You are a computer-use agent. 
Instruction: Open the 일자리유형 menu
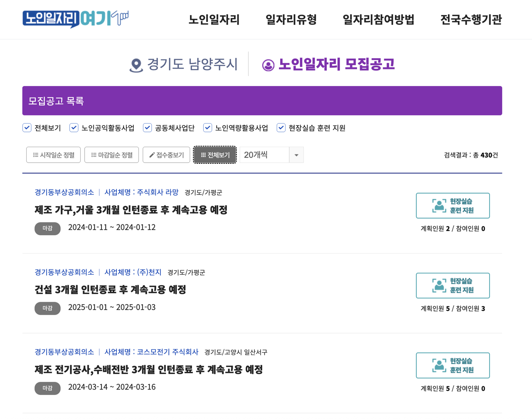(x=291, y=20)
